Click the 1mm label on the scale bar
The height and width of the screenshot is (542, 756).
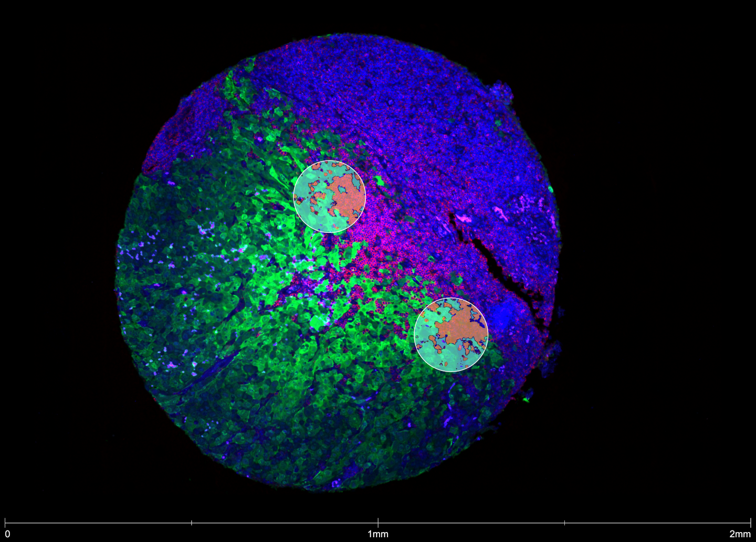(x=377, y=534)
